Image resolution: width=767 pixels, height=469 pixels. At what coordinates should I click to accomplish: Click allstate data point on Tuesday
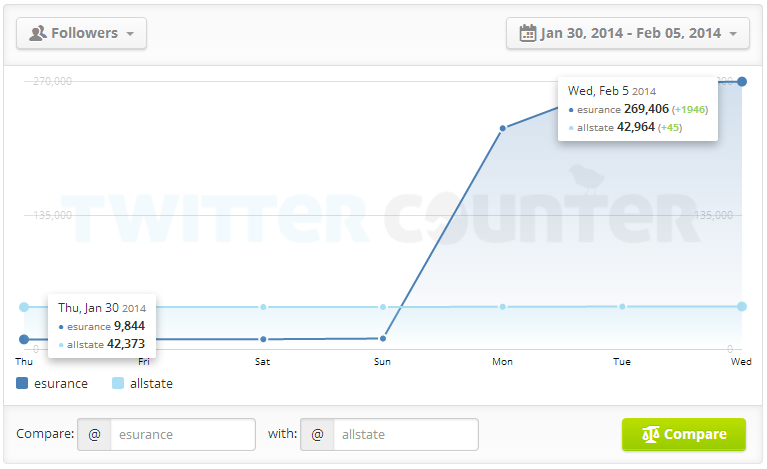622,306
